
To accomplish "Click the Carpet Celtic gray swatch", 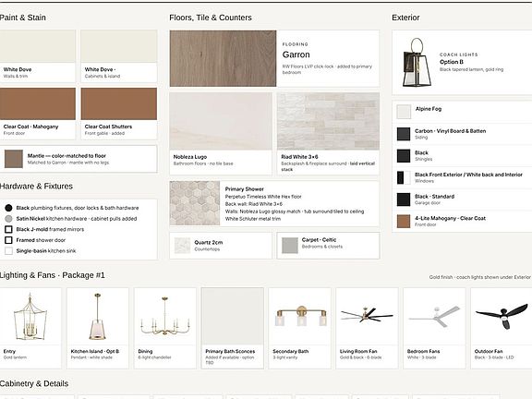I will coord(290,246).
